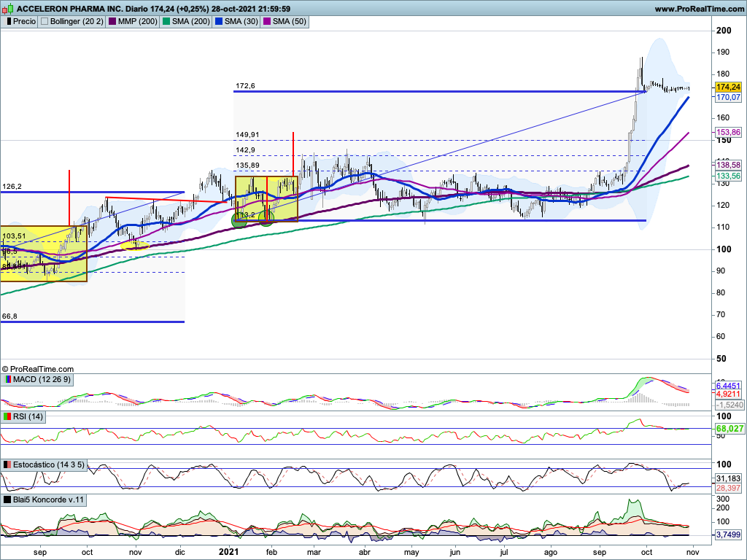This screenshot has height=560, width=747.
Task: Select the SMA (50) legend entry
Action: click(285, 21)
